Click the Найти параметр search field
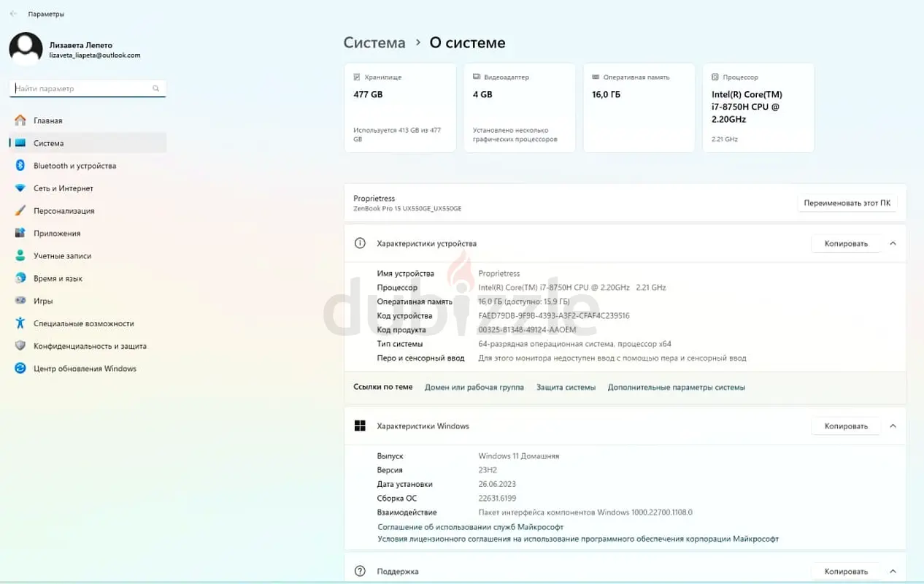This screenshot has height=584, width=924. click(x=82, y=88)
